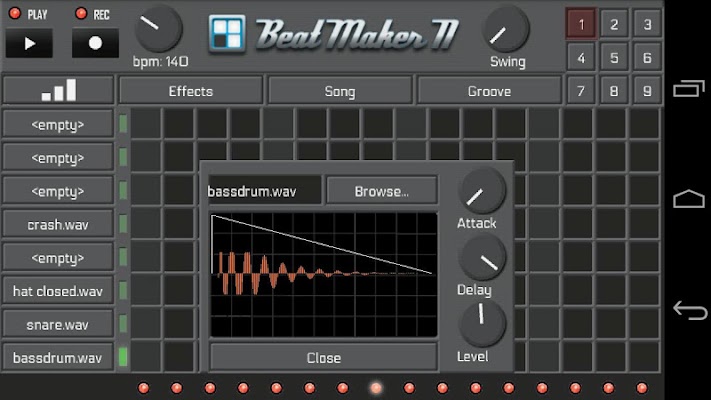This screenshot has height=400, width=711.
Task: Open the Groove tab
Action: click(x=489, y=91)
